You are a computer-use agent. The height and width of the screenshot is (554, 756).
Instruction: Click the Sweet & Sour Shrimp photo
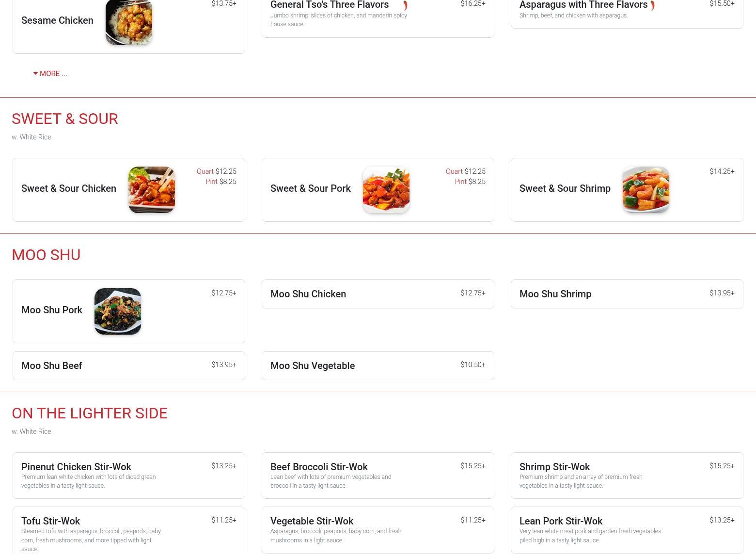[x=646, y=190]
